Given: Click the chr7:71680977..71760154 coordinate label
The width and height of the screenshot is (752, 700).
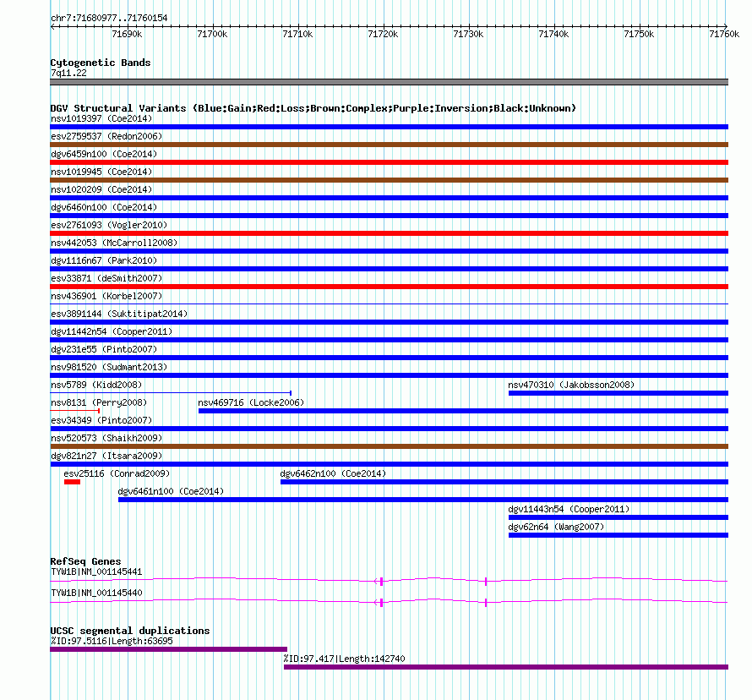Looking at the screenshot, I should coord(109,19).
